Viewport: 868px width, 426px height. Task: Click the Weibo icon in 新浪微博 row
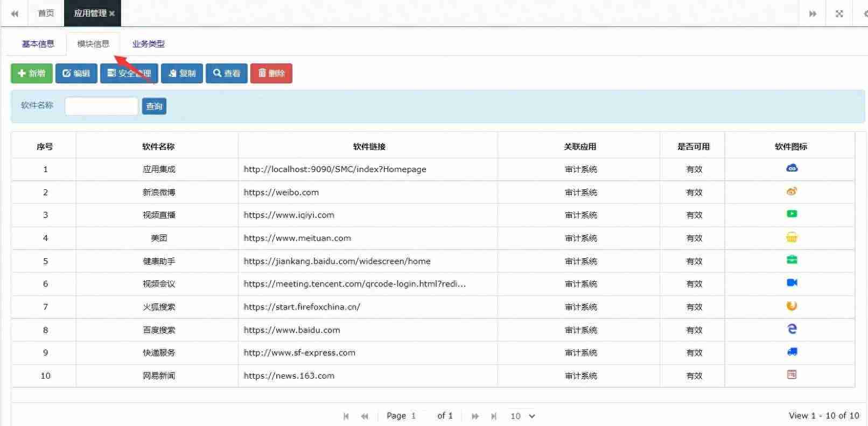[792, 191]
